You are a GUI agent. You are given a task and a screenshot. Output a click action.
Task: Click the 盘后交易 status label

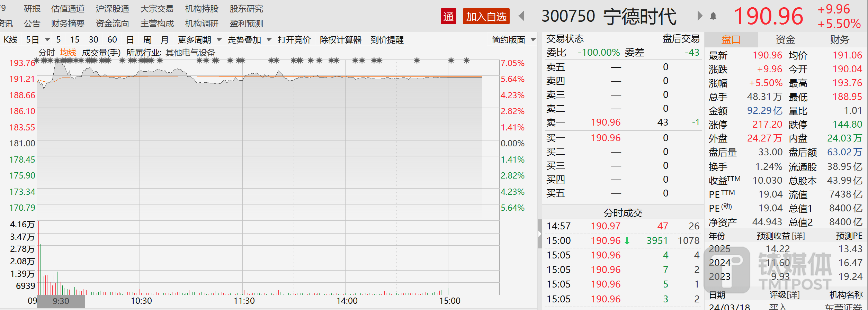(681, 38)
